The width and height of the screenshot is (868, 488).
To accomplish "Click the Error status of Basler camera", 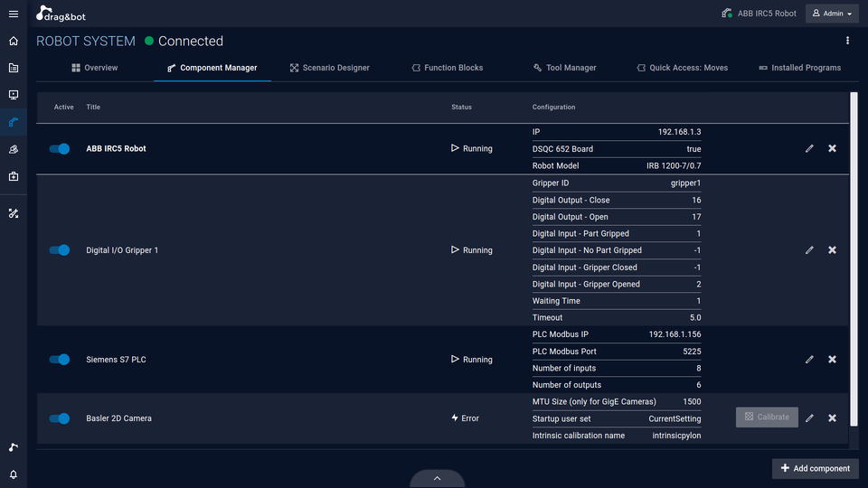I will click(x=465, y=418).
